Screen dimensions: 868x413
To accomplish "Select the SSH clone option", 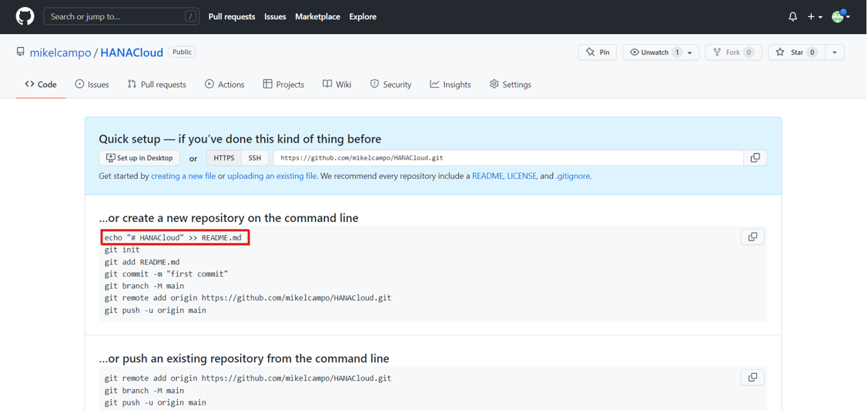I will coord(255,158).
